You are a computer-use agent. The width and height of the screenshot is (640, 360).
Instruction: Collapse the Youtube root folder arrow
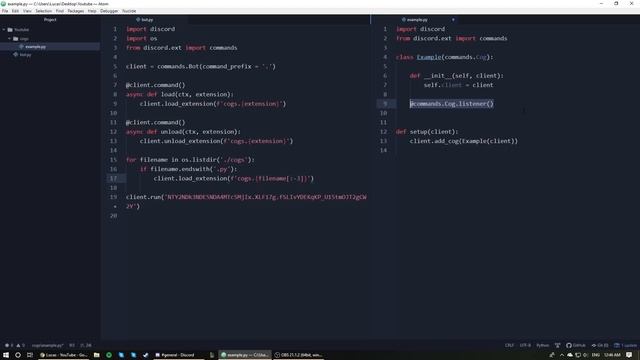(4, 30)
